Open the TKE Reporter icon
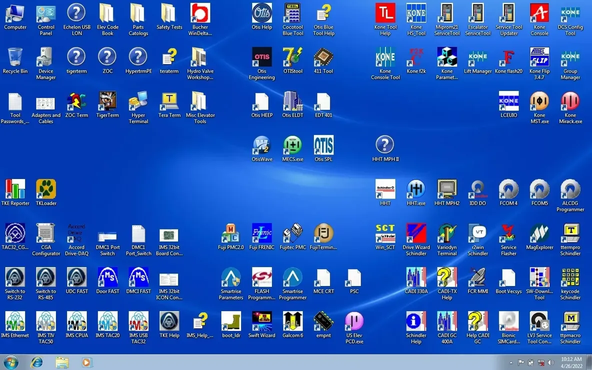Viewport: 592px width, 370px height. coord(15,192)
